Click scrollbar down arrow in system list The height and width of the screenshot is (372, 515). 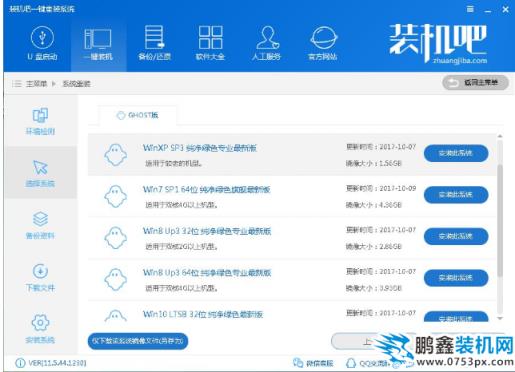coord(500,318)
